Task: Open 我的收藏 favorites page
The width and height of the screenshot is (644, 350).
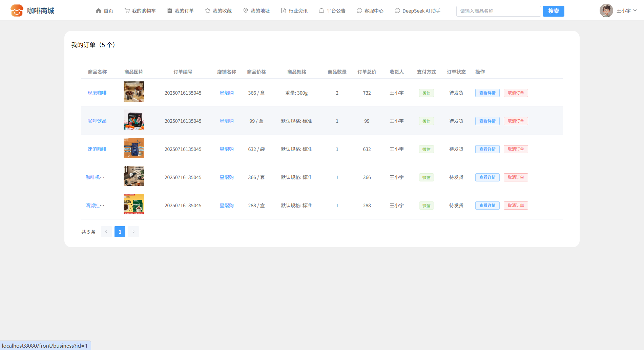Action: point(218,11)
